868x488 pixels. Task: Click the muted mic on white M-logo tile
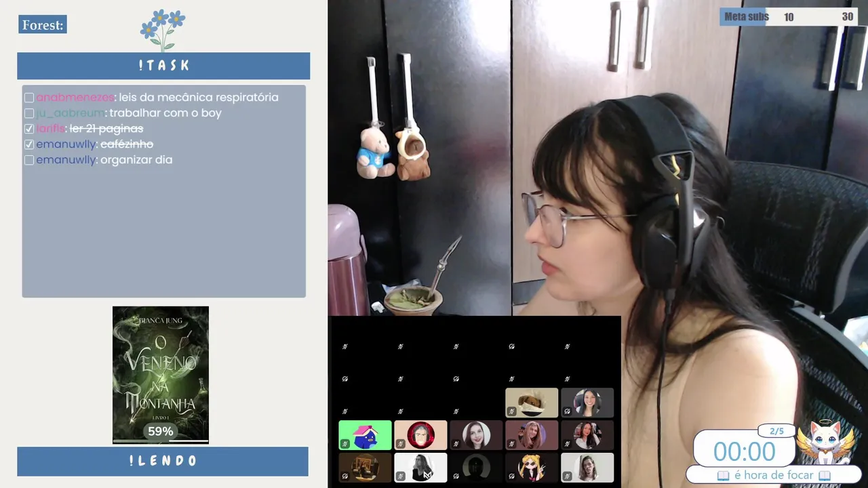pos(401,476)
